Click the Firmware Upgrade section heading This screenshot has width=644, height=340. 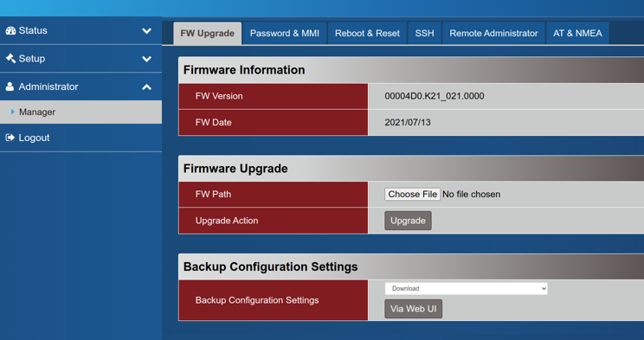pos(235,169)
